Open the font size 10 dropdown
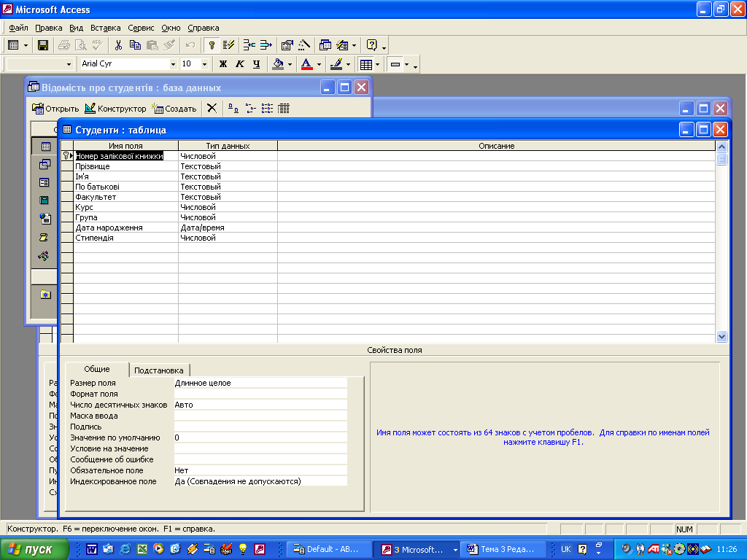Image resolution: width=747 pixels, height=560 pixels. pos(204,64)
